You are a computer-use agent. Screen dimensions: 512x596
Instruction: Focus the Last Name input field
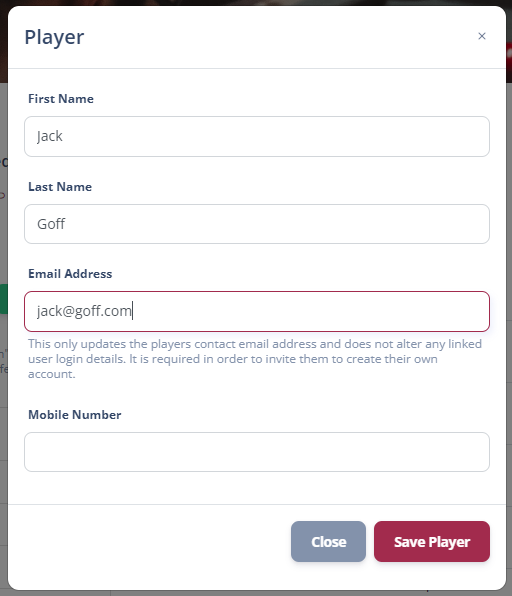coord(257,224)
